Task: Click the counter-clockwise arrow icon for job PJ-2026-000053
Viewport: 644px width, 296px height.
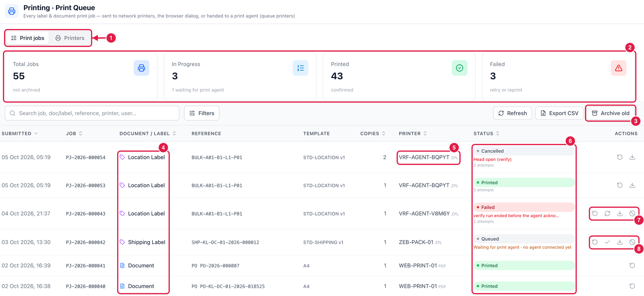Action: tap(620, 185)
